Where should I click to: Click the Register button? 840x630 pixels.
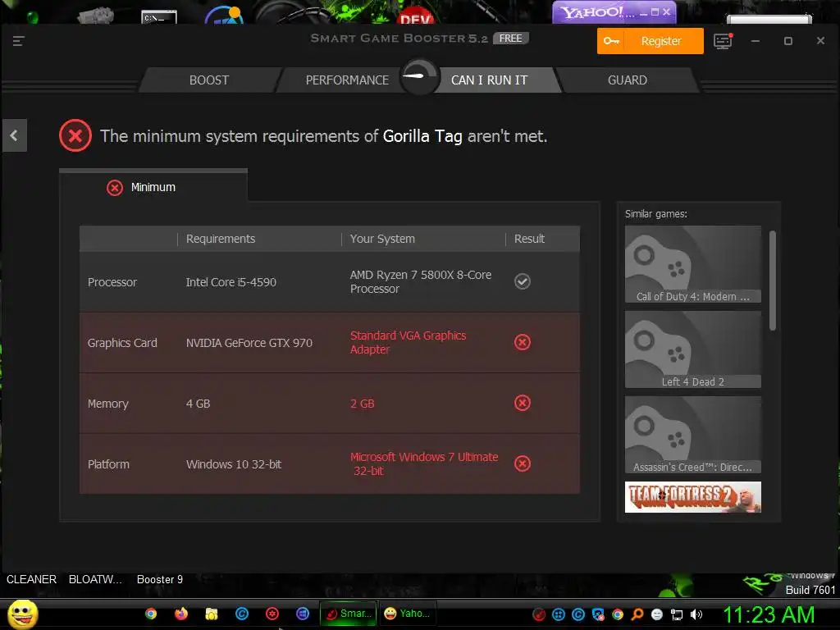(650, 41)
